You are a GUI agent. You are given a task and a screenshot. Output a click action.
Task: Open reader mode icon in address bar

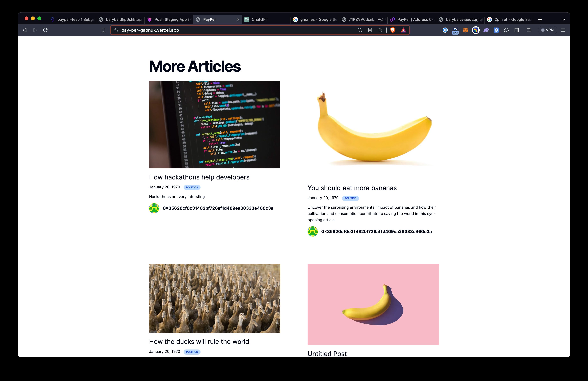tap(370, 30)
